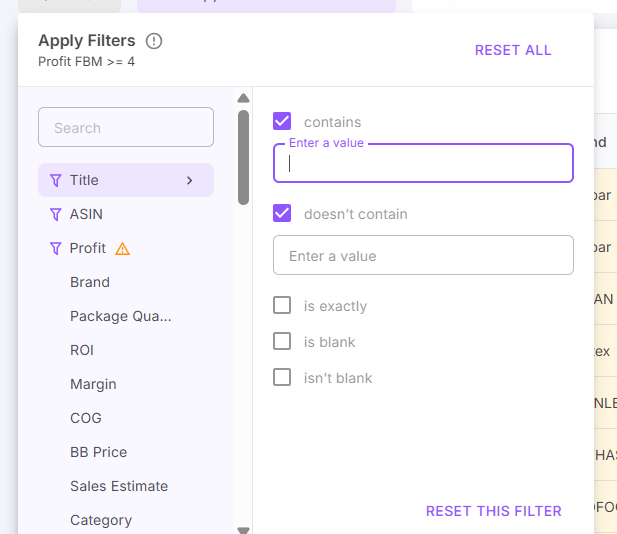Uncheck the "doesn't contain" checkbox
Viewport: 617px width, 534px height.
tap(282, 214)
